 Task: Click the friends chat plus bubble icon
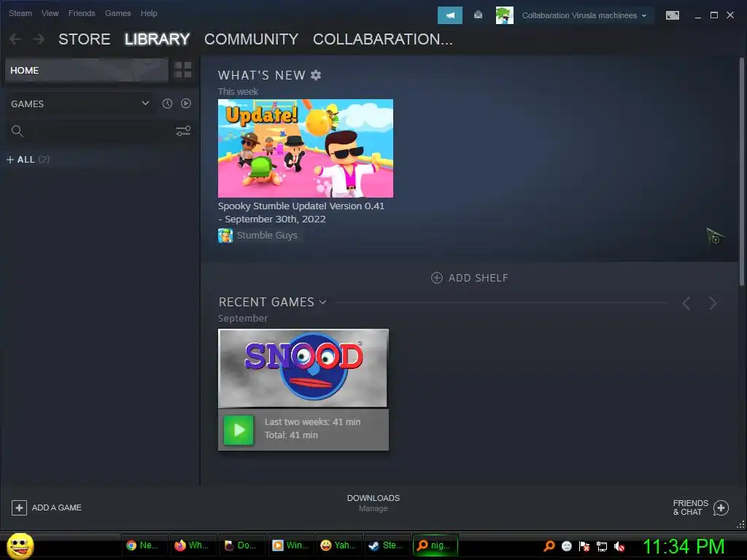[x=721, y=508]
